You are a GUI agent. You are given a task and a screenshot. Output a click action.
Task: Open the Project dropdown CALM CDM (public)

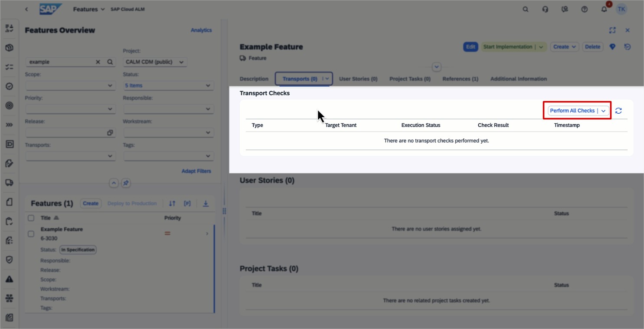155,62
